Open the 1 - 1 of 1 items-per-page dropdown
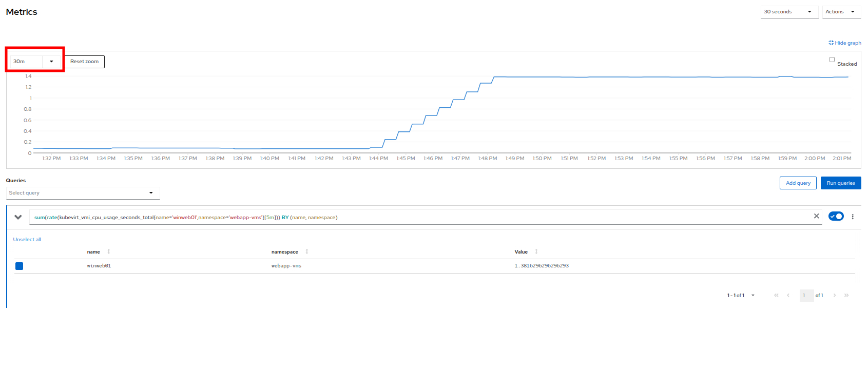The width and height of the screenshot is (868, 369). (x=741, y=296)
